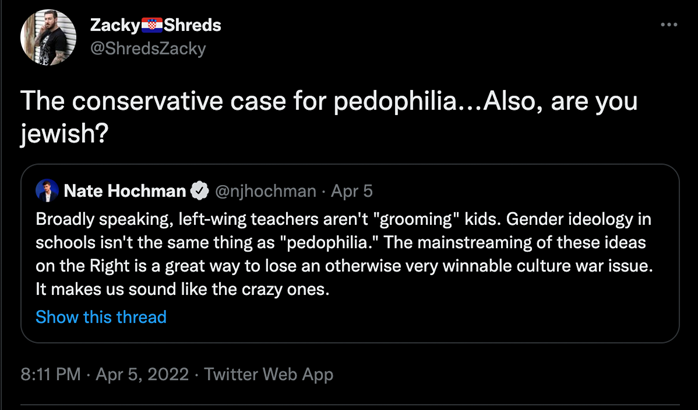This screenshot has height=410, width=698.
Task: Click the quoted line "It makes us sound..."
Action: pos(182,290)
